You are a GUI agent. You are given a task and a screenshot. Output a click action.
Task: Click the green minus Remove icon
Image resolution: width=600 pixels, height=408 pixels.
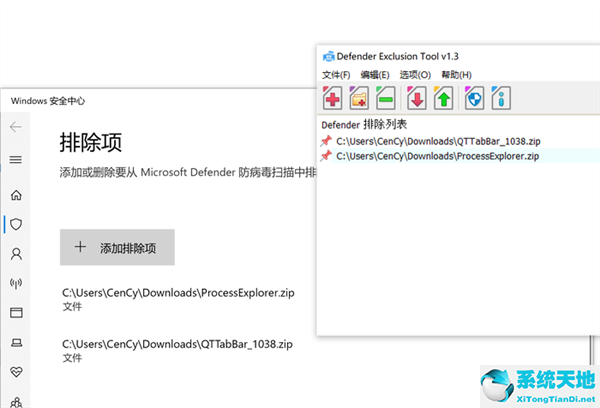pos(386,98)
